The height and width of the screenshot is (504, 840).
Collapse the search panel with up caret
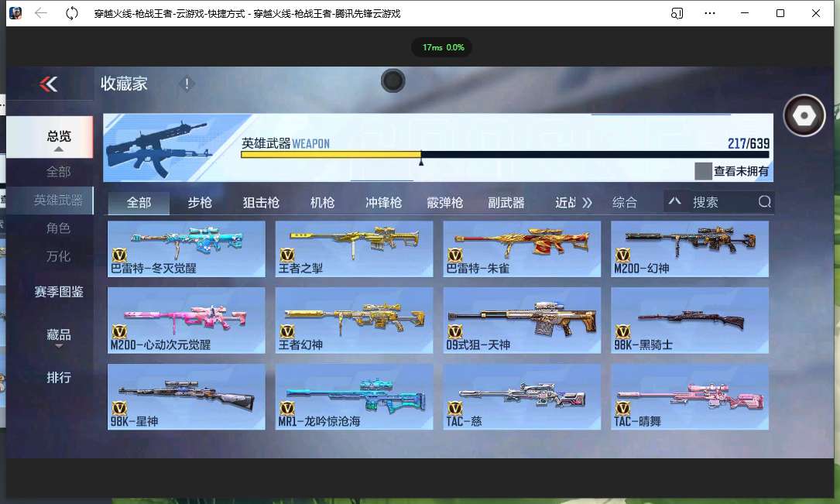click(x=674, y=201)
